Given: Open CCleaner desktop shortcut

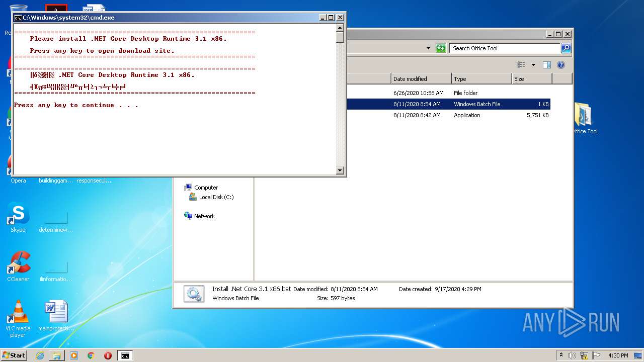Looking at the screenshot, I should (x=18, y=266).
